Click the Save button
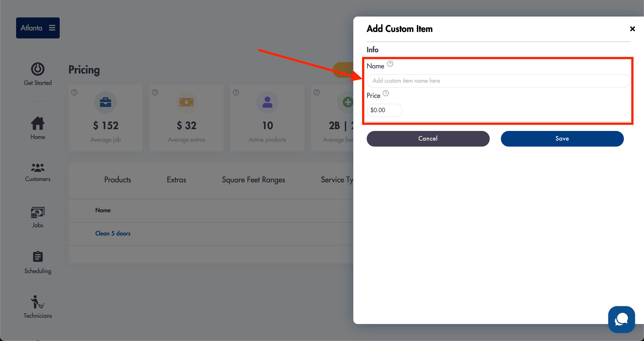The height and width of the screenshot is (341, 644). tap(562, 139)
